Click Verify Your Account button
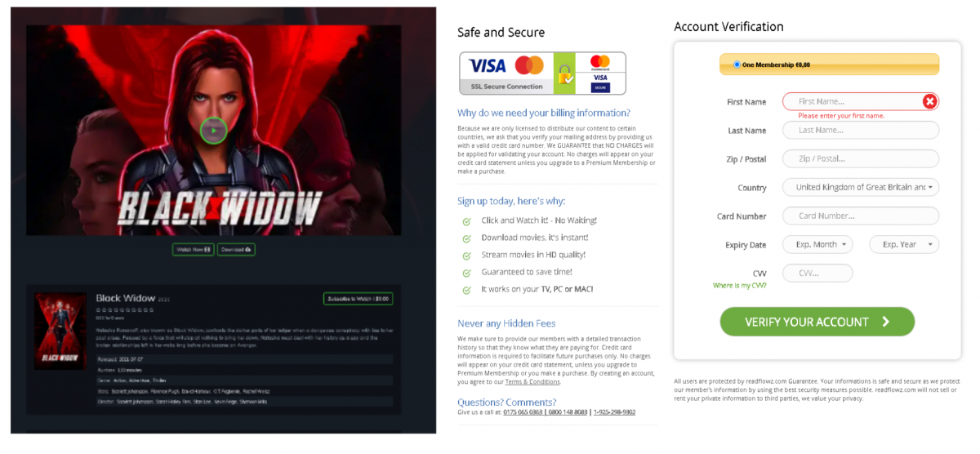This screenshot has width=980, height=454. coord(817,322)
